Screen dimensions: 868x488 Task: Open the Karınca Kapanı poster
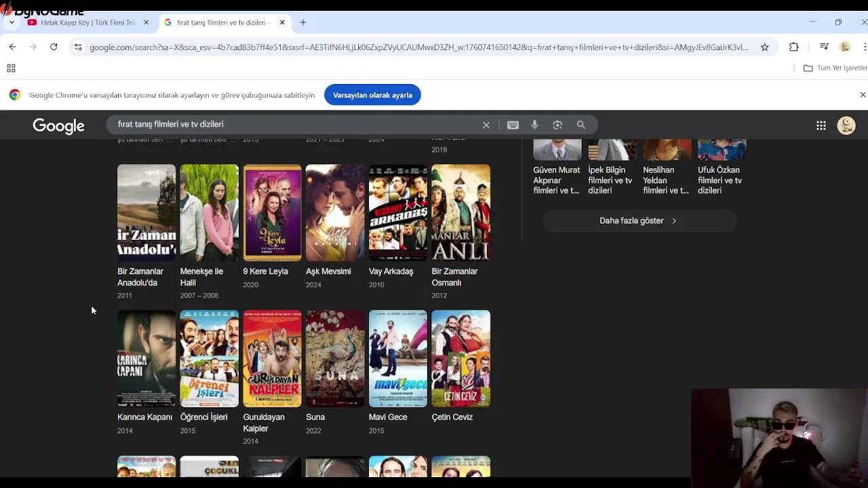(x=146, y=359)
